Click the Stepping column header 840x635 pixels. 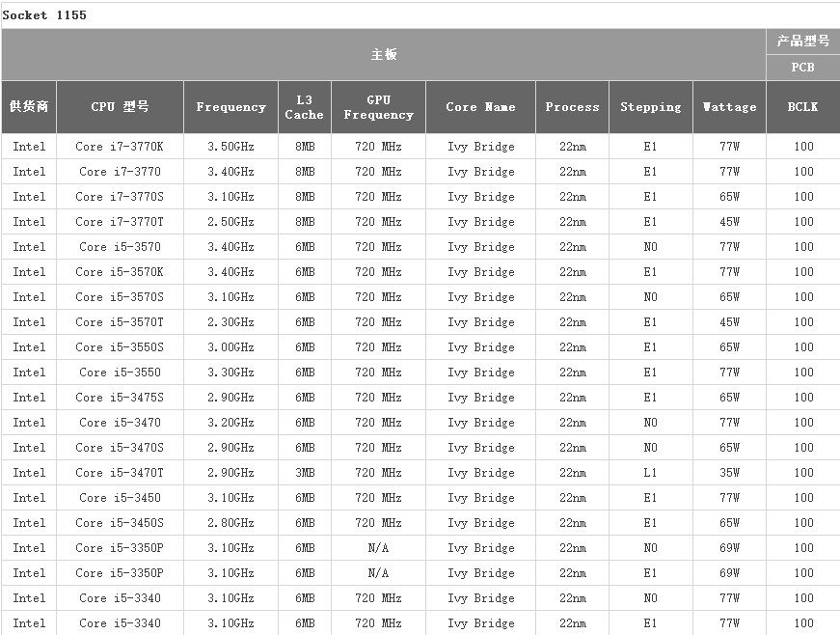coord(650,106)
